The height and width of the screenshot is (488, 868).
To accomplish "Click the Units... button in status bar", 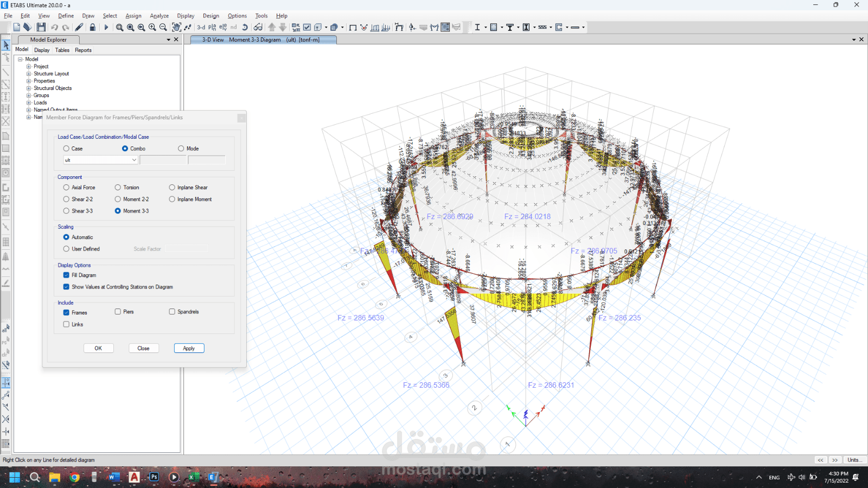I will tap(854, 460).
